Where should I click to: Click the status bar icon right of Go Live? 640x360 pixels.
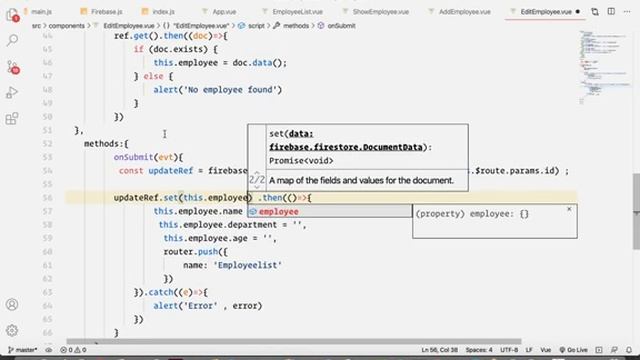click(599, 350)
